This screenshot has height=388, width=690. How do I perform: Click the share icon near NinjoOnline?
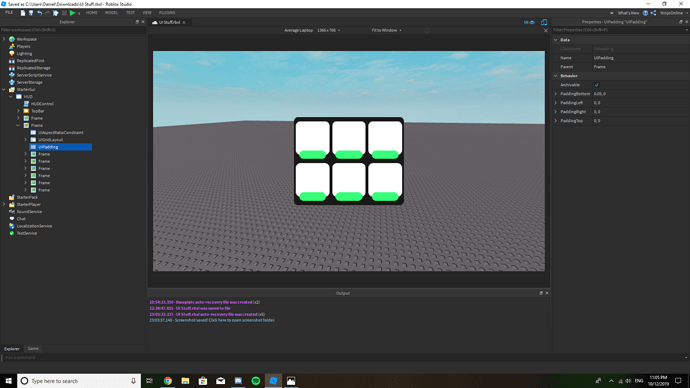click(x=653, y=13)
